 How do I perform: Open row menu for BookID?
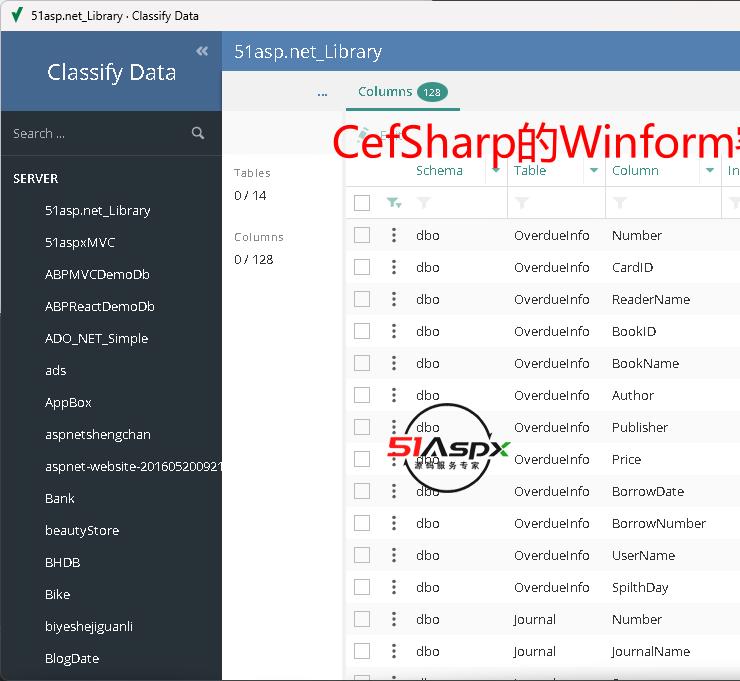[x=394, y=331]
